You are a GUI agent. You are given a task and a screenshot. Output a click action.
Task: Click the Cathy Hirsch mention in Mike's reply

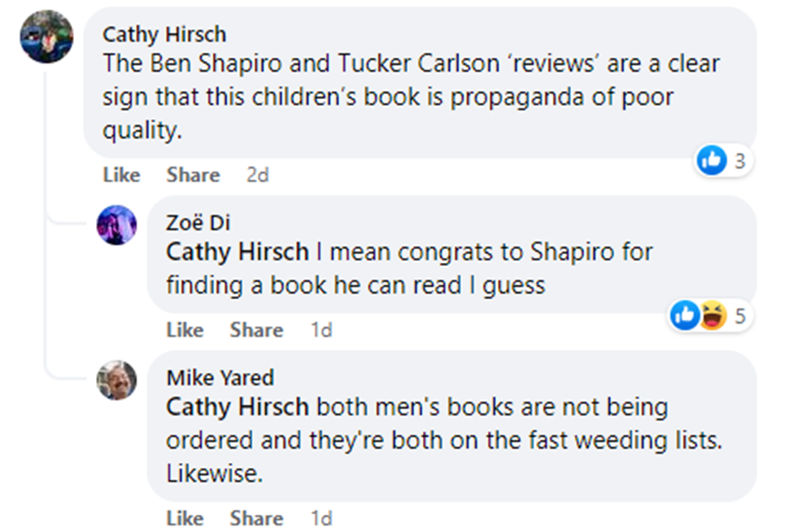pos(237,406)
